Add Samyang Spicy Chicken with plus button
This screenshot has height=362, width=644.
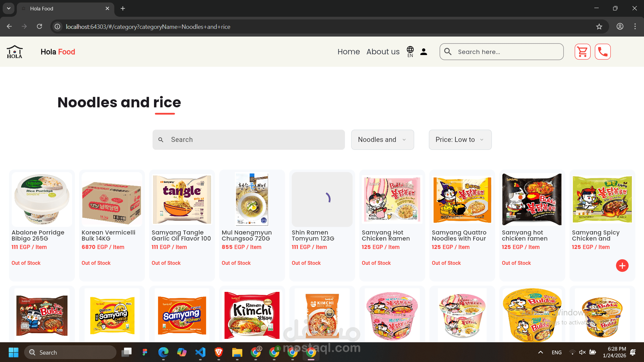click(622, 266)
